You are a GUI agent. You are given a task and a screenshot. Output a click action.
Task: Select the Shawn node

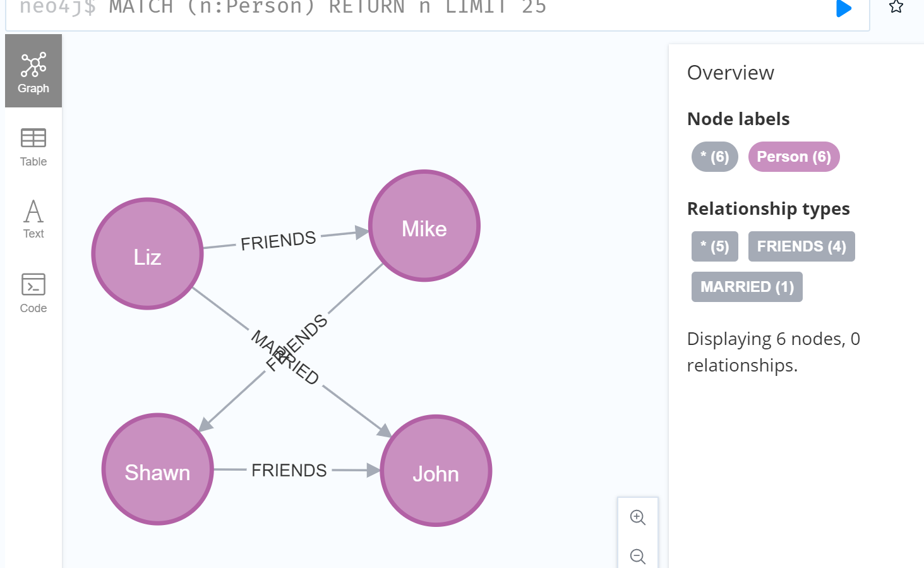(x=157, y=469)
